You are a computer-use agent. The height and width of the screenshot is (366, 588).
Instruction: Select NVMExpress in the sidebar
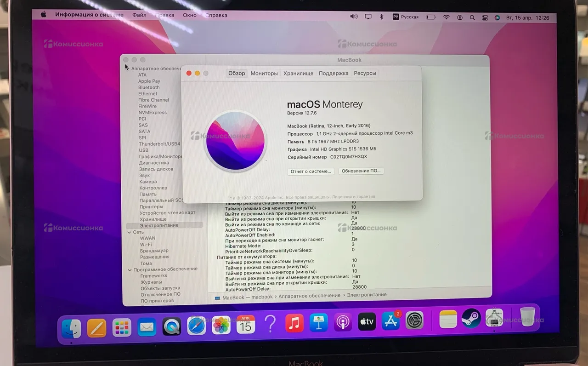click(153, 113)
